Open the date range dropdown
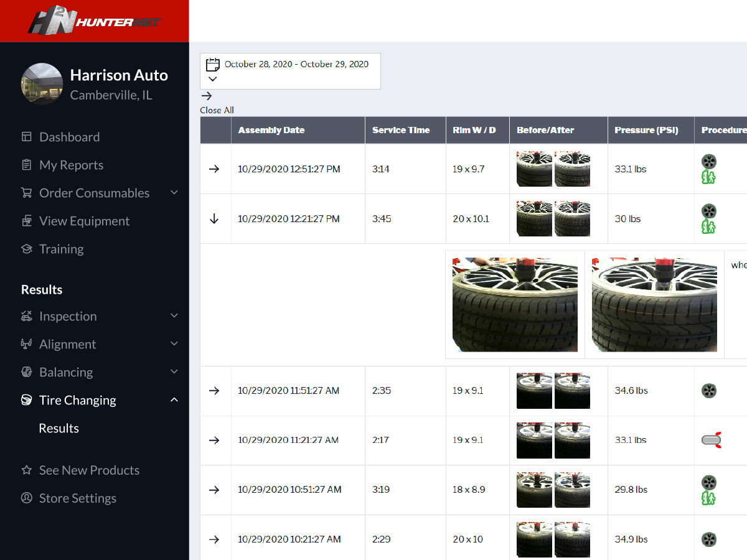 click(213, 79)
